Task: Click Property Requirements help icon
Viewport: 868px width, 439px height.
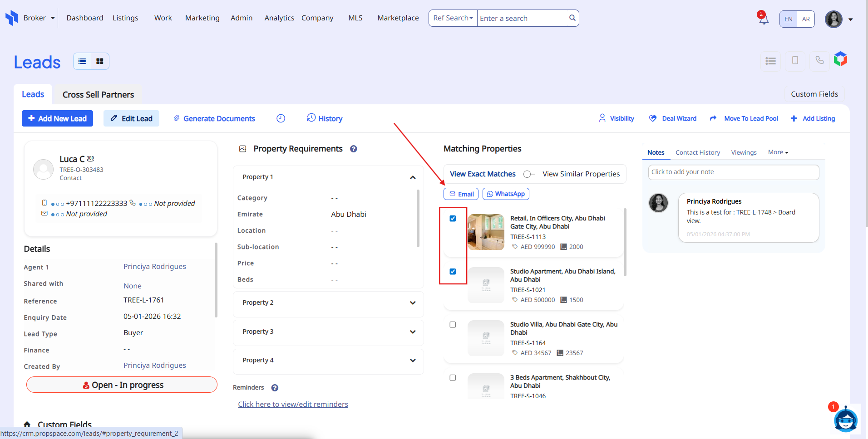Action: pyautogui.click(x=354, y=149)
